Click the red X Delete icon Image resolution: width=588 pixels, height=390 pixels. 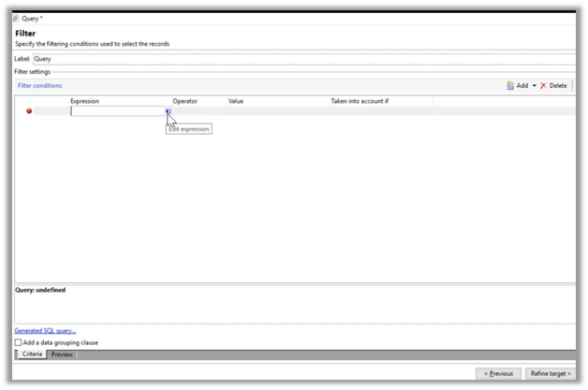(543, 86)
